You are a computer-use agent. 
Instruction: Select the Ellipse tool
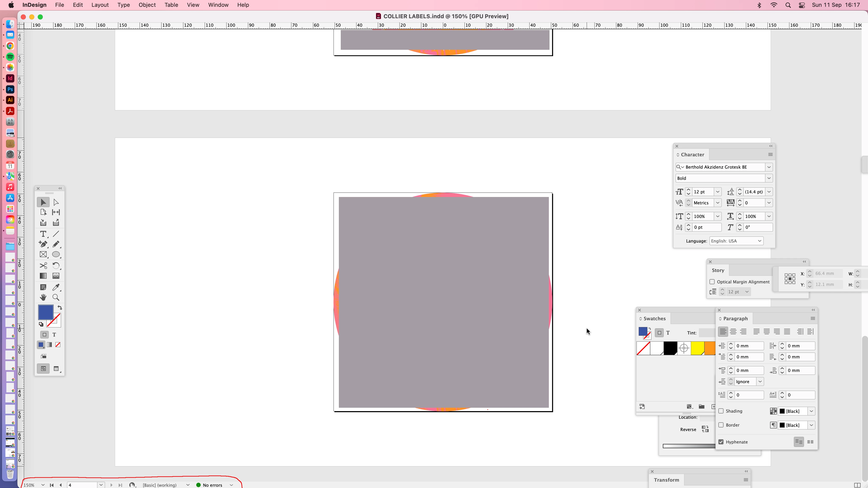56,255
